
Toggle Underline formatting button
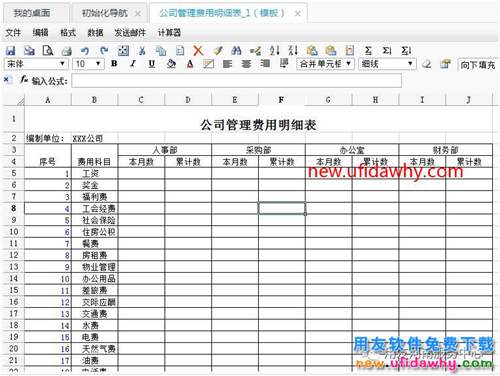(152, 64)
